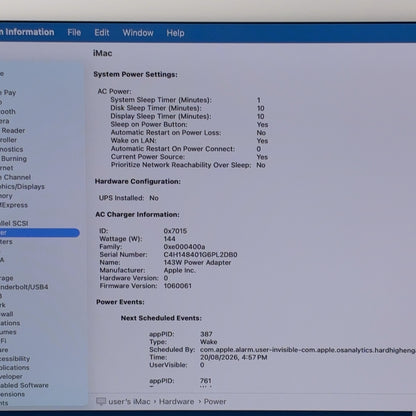Open the Edit menu
Screen dimensions: 416x416
pos(102,33)
